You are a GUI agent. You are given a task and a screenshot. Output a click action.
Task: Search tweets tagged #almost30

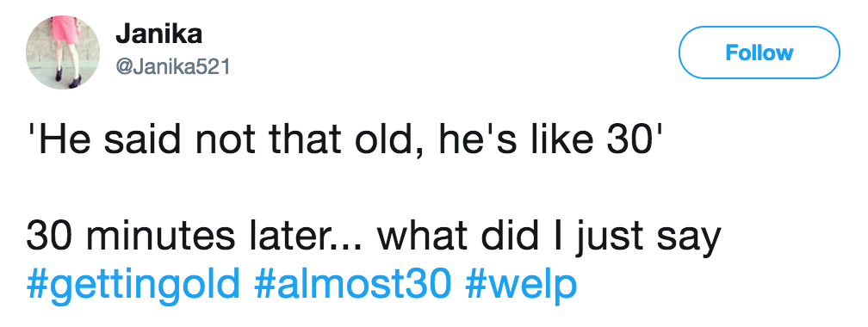pyautogui.click(x=353, y=283)
